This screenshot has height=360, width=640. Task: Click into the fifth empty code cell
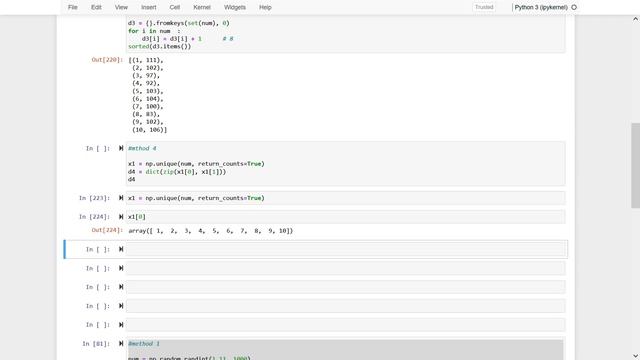tap(346, 324)
